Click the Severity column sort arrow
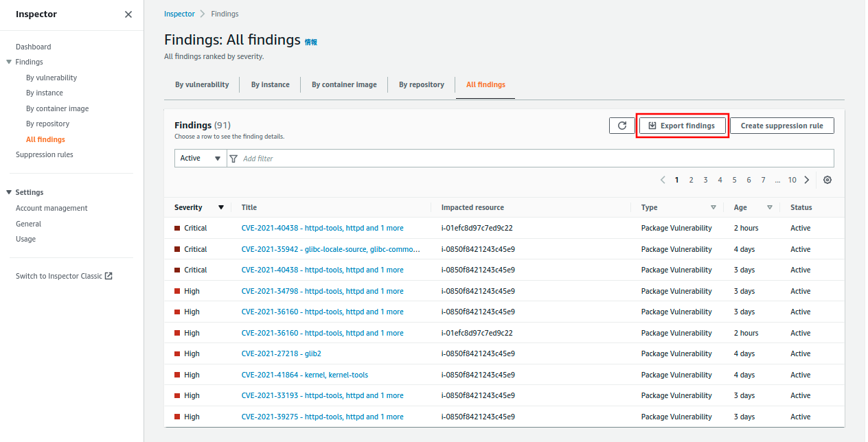The width and height of the screenshot is (868, 442). [221, 207]
